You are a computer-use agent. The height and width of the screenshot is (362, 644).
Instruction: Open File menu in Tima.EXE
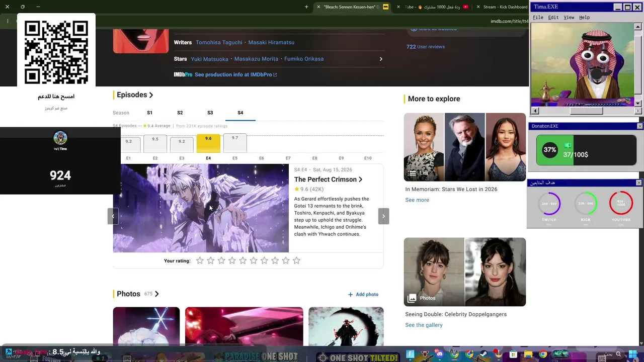click(538, 18)
